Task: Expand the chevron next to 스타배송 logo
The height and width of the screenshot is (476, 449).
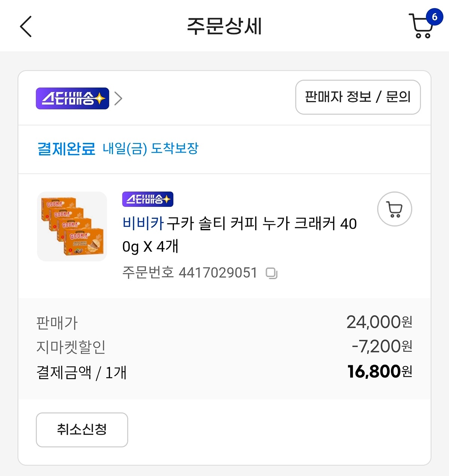Action: [118, 99]
